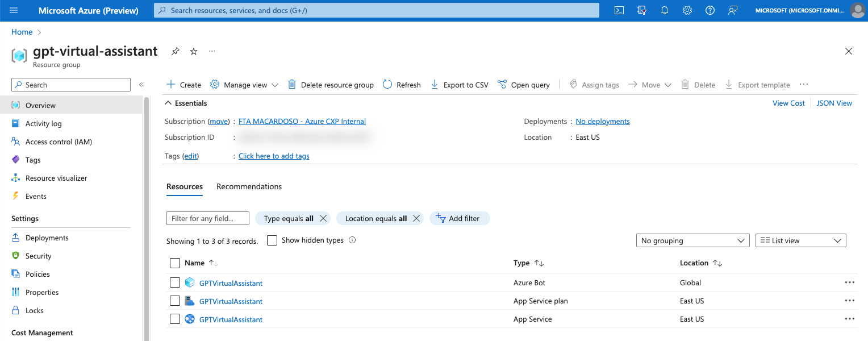Sort resources by Type column

528,263
